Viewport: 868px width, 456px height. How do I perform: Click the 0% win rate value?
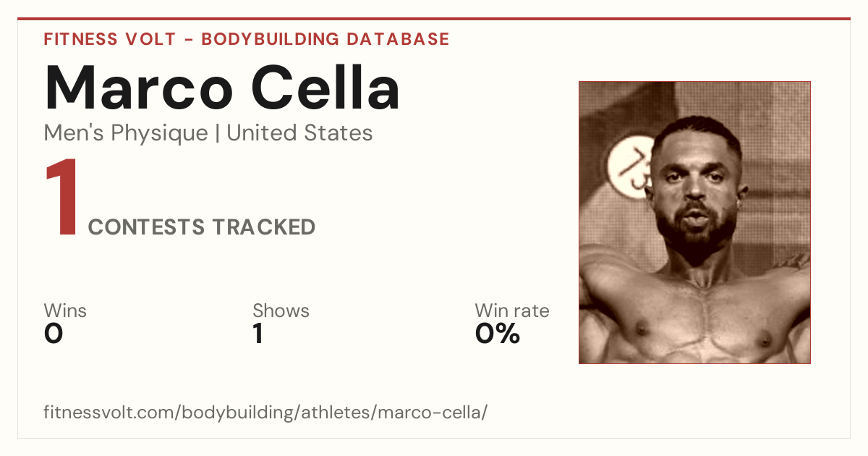[498, 334]
